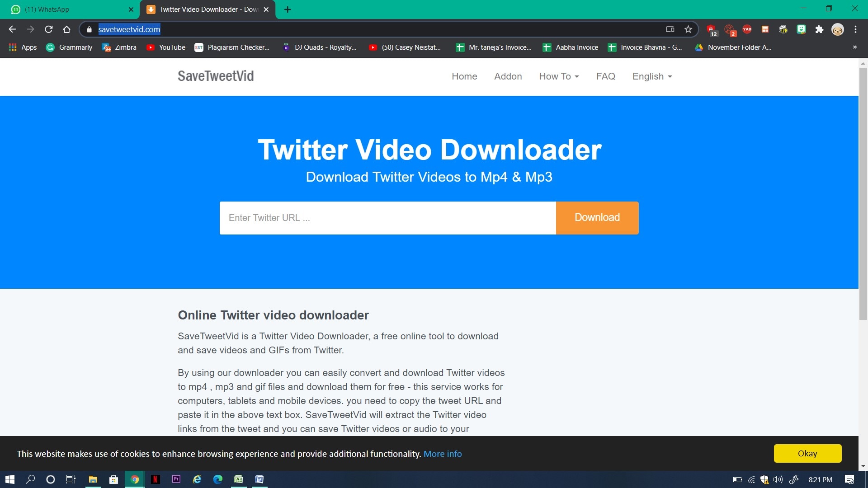Open Windows search from taskbar
The height and width of the screenshot is (488, 868).
coord(30,479)
